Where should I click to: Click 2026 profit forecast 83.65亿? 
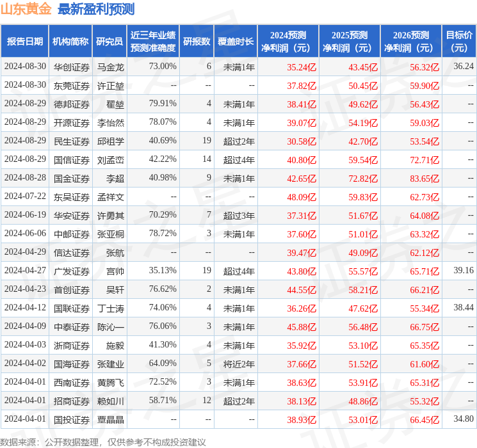pyautogui.click(x=424, y=179)
